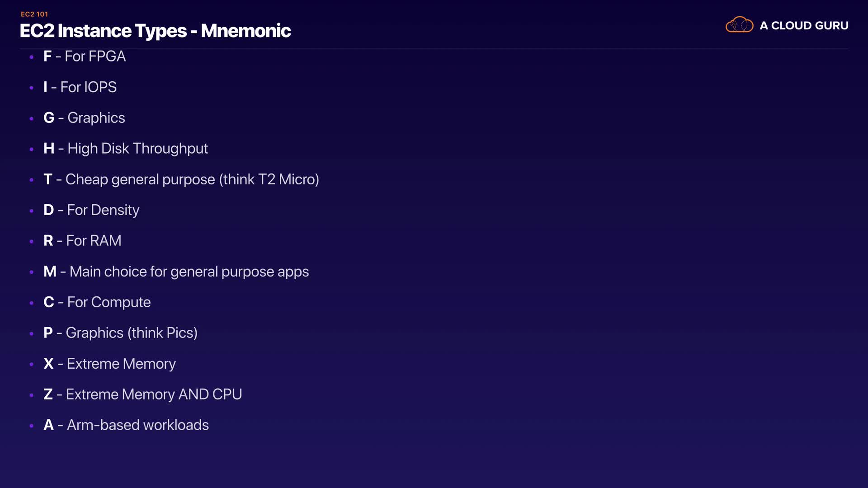
Task: Click the EC2 101 course label
Action: (34, 14)
